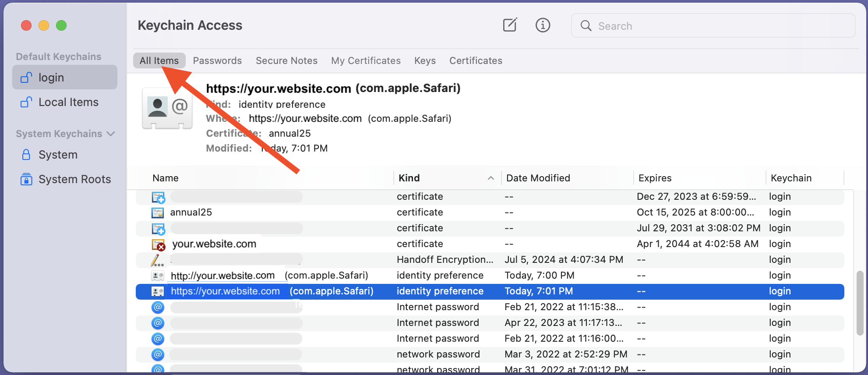This screenshot has width=868, height=375.
Task: Select the annual25 certificate row
Action: point(490,212)
